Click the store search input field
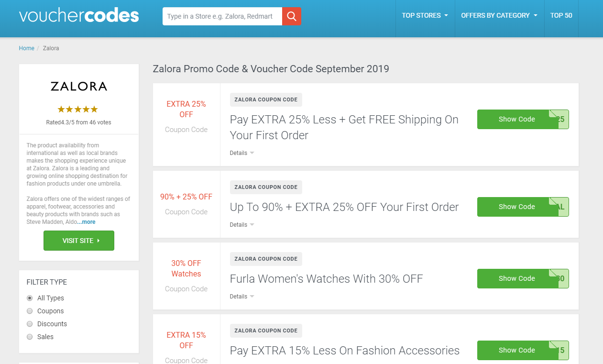The width and height of the screenshot is (603, 364). (222, 16)
